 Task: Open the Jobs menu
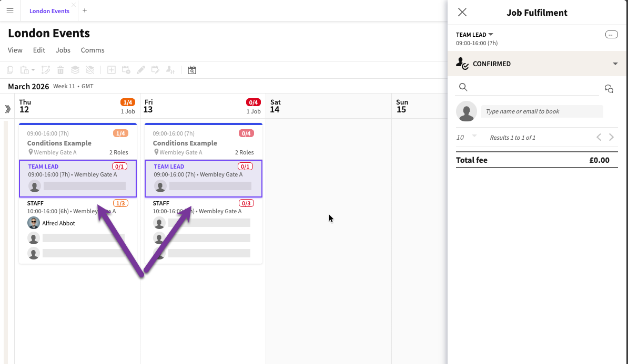point(63,50)
